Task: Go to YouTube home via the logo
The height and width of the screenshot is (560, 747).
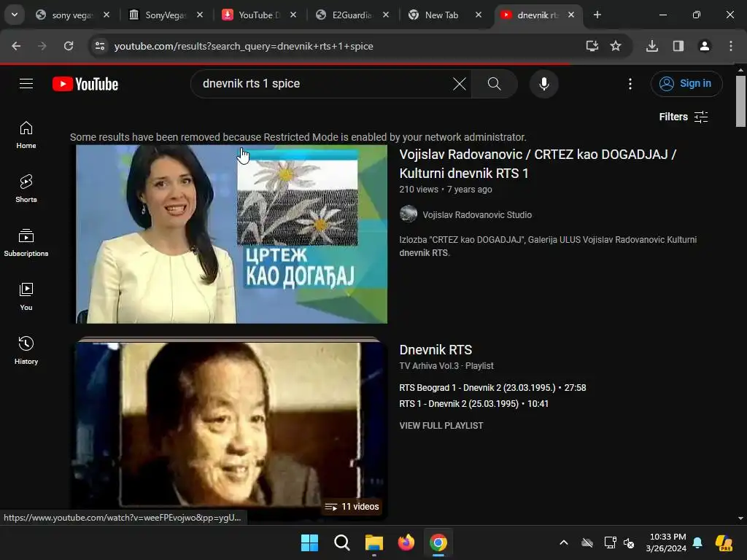Action: (x=85, y=84)
